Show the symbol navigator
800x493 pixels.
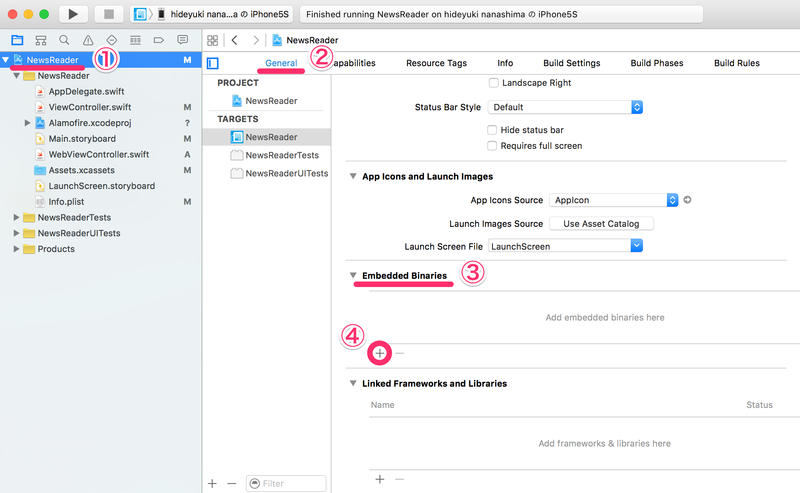(41, 40)
